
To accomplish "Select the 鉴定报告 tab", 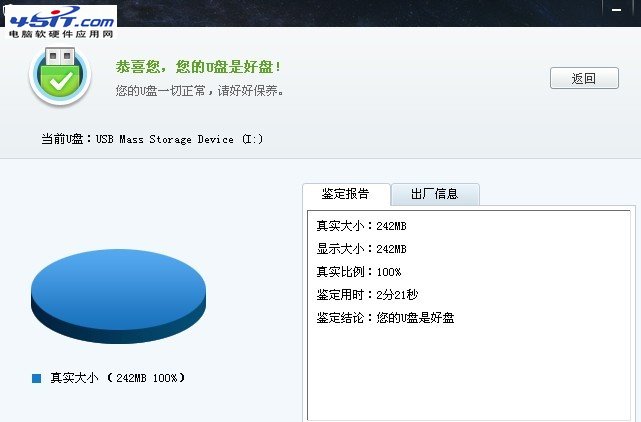I will [x=346, y=194].
